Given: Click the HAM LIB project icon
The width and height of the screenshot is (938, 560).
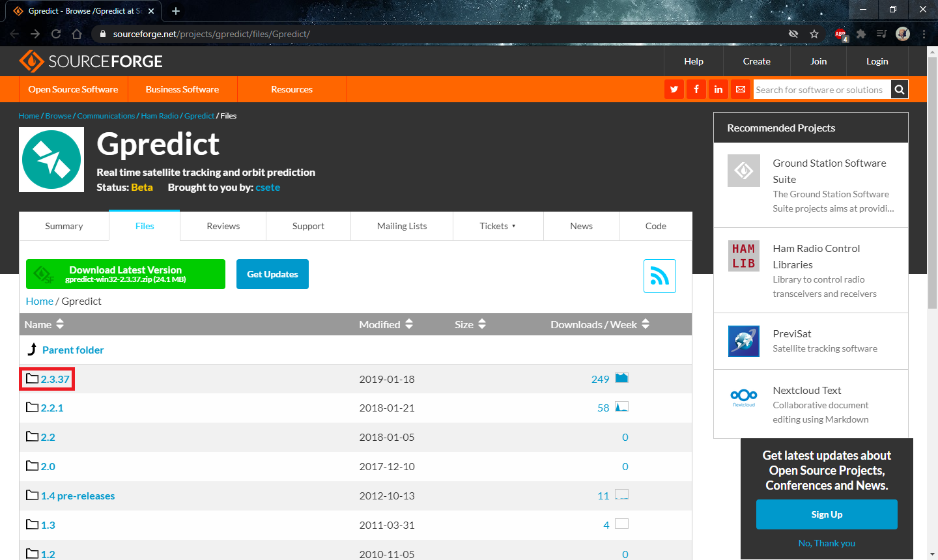Looking at the screenshot, I should point(744,256).
